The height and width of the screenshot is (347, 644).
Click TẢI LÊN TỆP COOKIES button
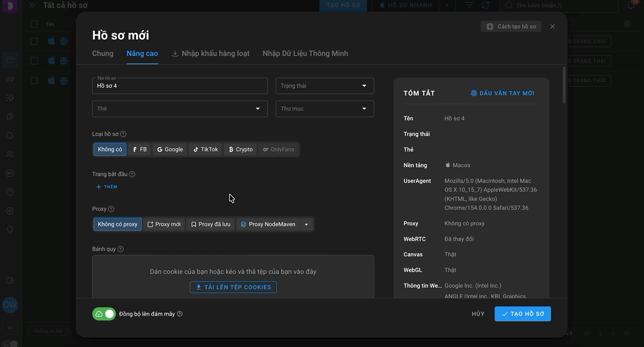(233, 287)
